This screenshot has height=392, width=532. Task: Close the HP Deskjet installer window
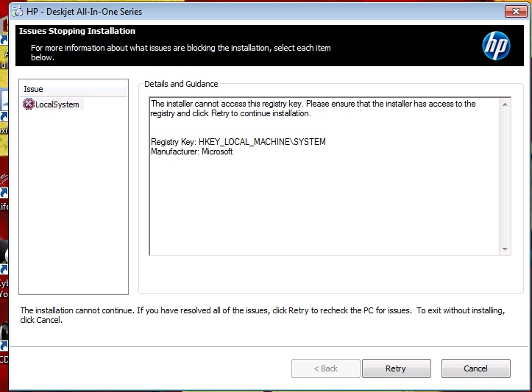[x=516, y=11]
